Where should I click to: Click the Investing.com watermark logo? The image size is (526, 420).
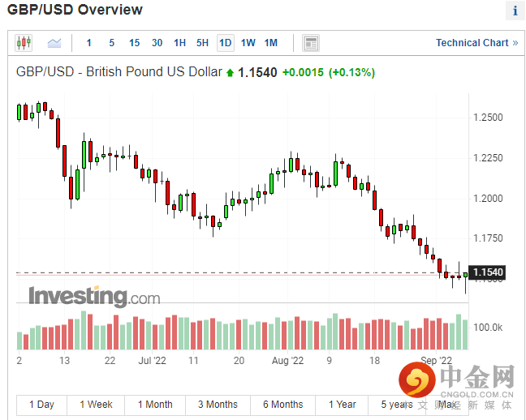point(94,296)
